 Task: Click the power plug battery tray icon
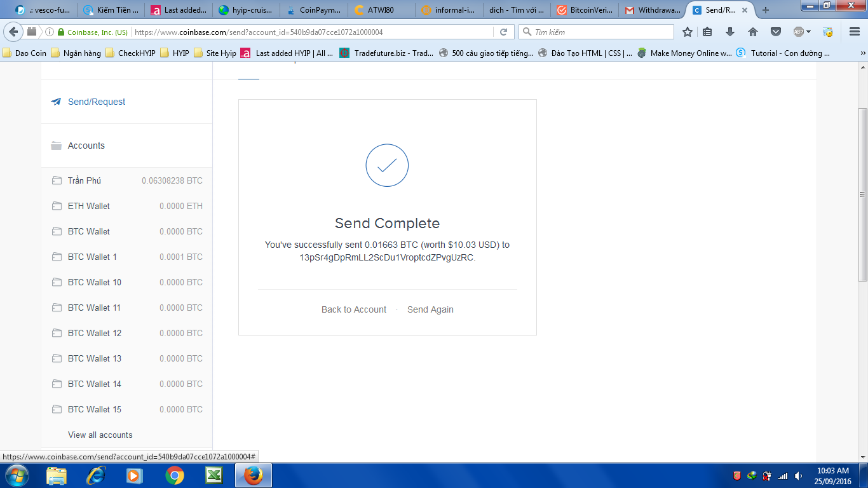click(768, 476)
